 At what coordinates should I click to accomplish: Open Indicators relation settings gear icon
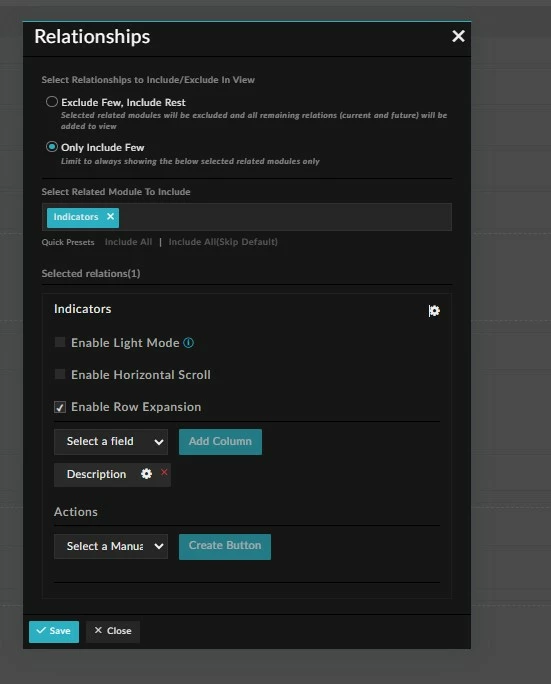434,311
